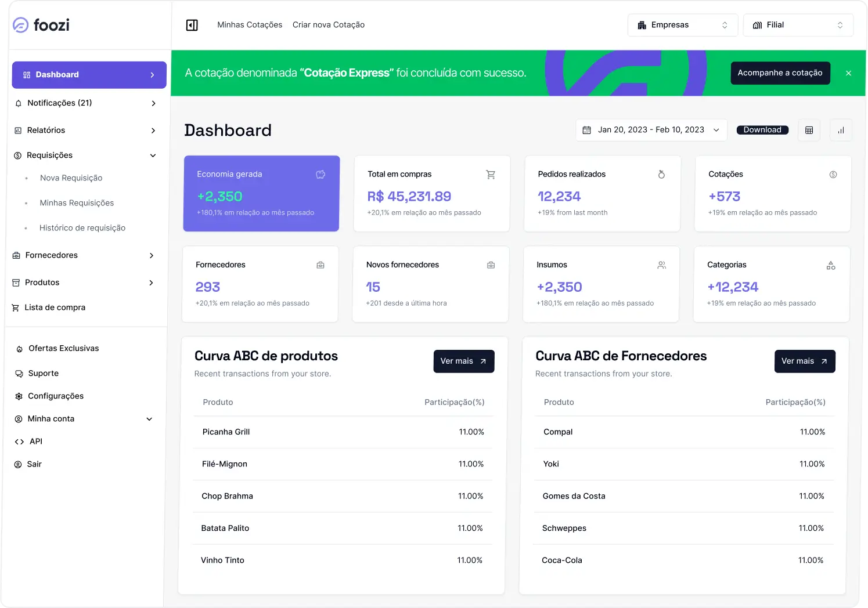This screenshot has height=608, width=868.
Task: Switch to bar chart view icon
Action: (841, 130)
